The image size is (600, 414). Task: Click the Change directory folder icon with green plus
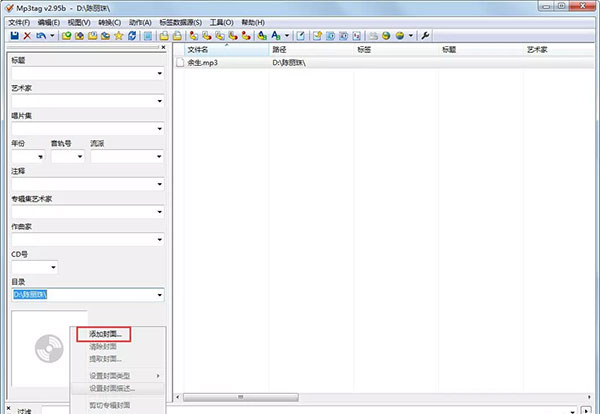click(x=67, y=36)
